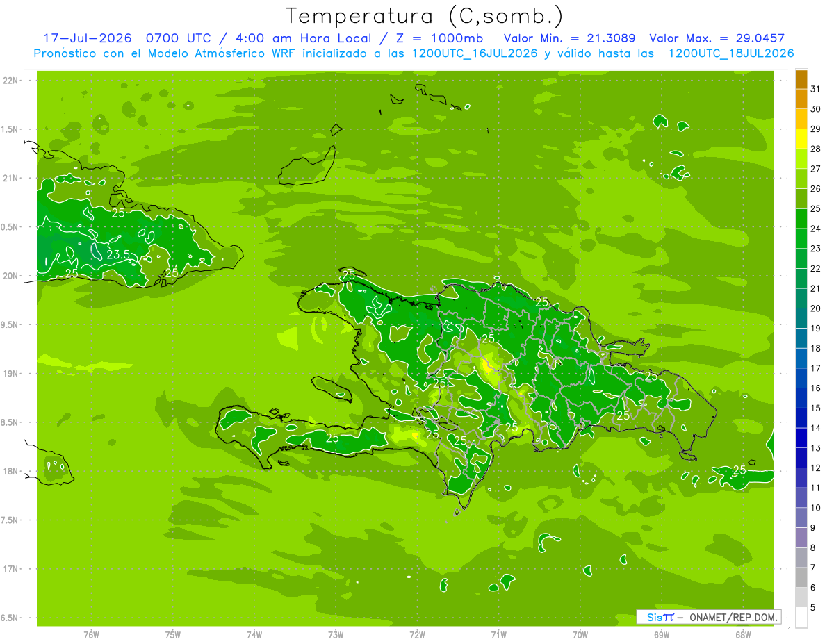Click the legend value '29'

pos(815,129)
